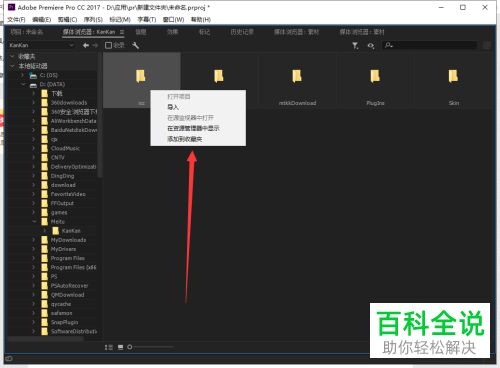The image size is (500, 368).
Task: Open the 编辑(E) menu
Action: click(42, 20)
